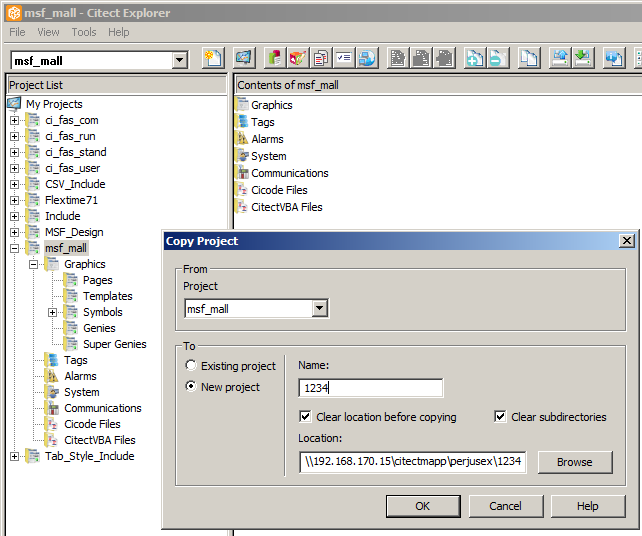Click Help button in Copy Project dialog
This screenshot has height=536, width=642.
588,506
